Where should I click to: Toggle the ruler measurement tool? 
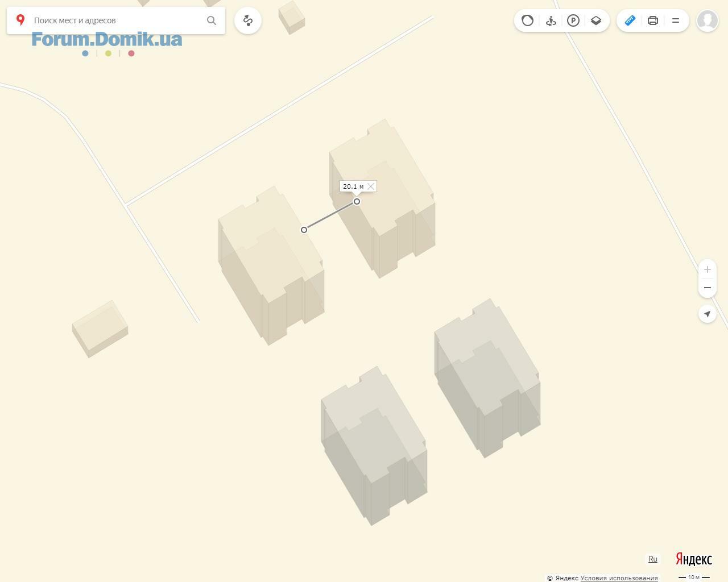point(630,20)
